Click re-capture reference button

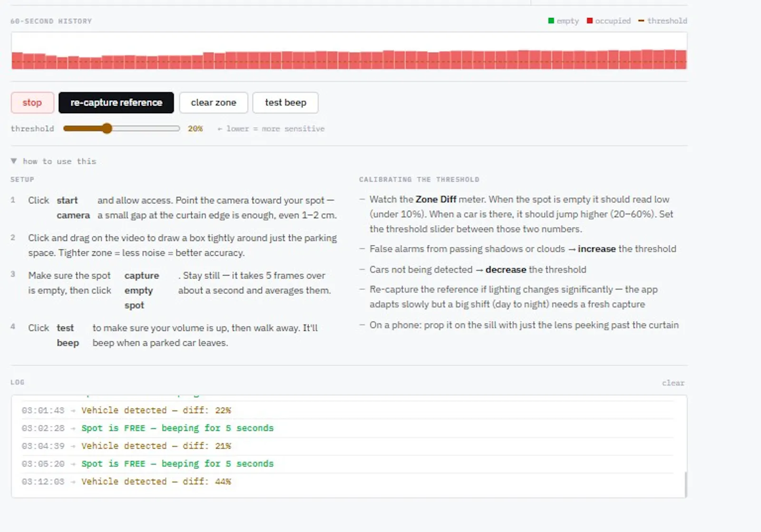116,103
